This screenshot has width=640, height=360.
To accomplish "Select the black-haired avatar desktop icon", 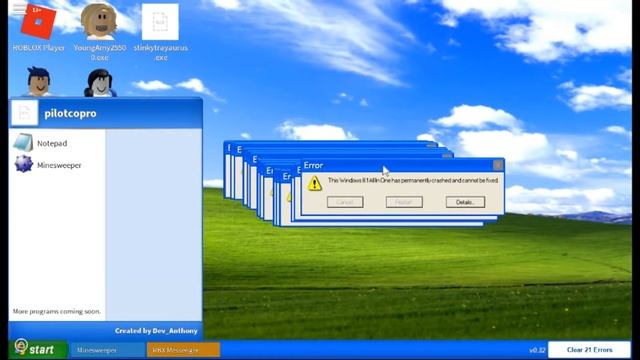I will (x=100, y=82).
